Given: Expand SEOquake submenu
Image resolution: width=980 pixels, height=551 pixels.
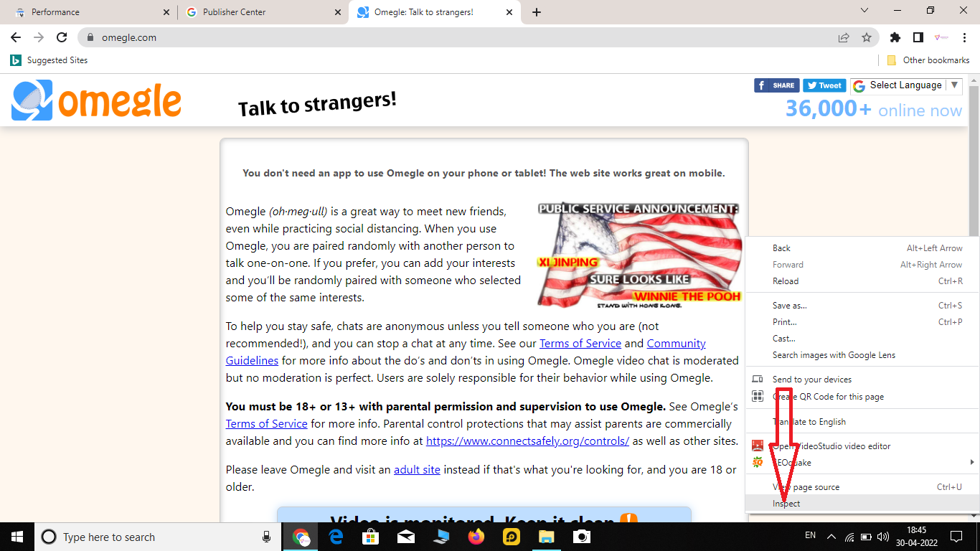Looking at the screenshot, I should click(862, 463).
